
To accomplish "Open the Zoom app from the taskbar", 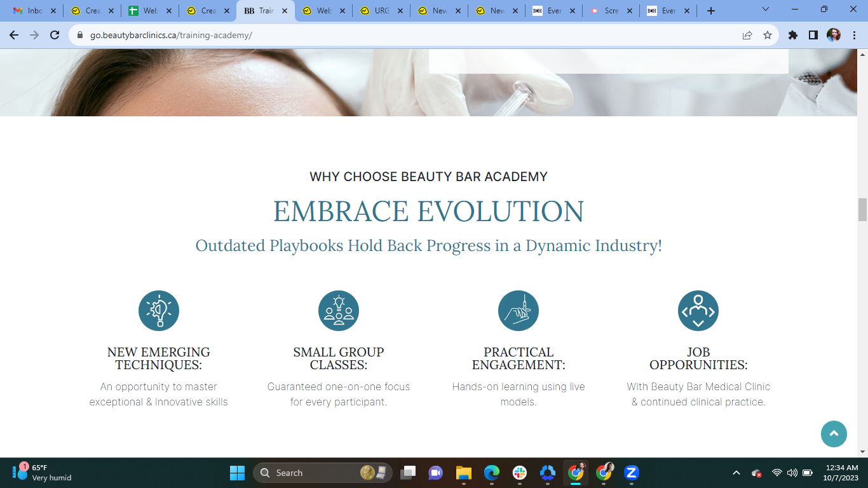I will point(631,473).
